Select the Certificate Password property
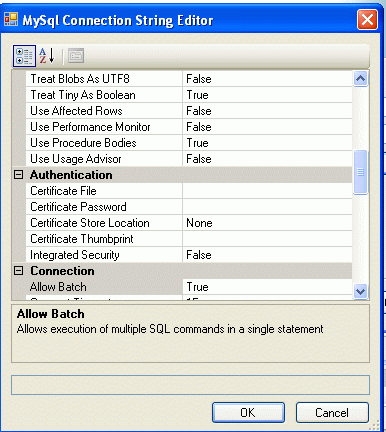The width and height of the screenshot is (386, 432). pos(104,207)
